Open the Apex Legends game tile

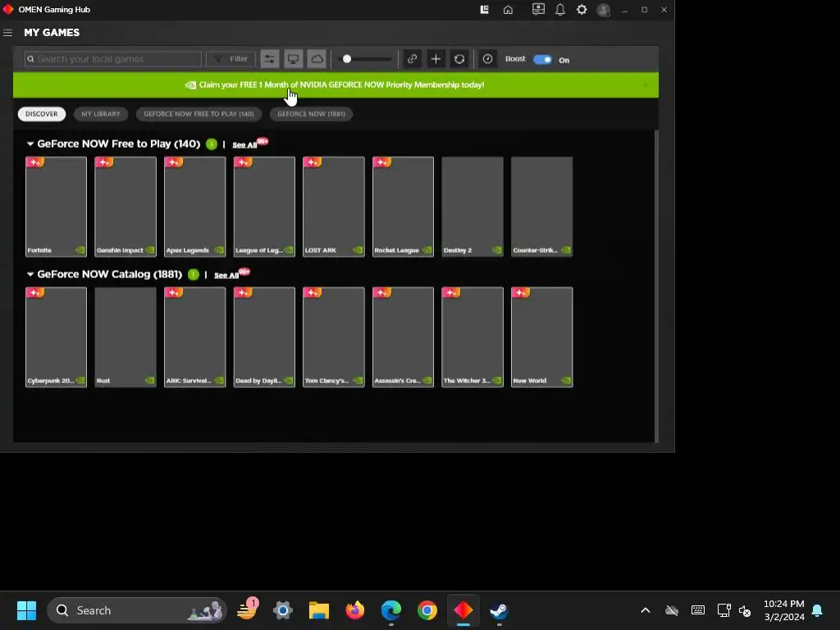coord(195,207)
